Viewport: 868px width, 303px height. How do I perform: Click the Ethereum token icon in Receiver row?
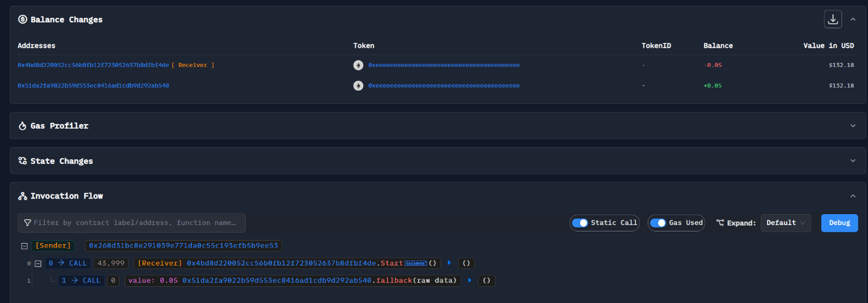pyautogui.click(x=358, y=65)
